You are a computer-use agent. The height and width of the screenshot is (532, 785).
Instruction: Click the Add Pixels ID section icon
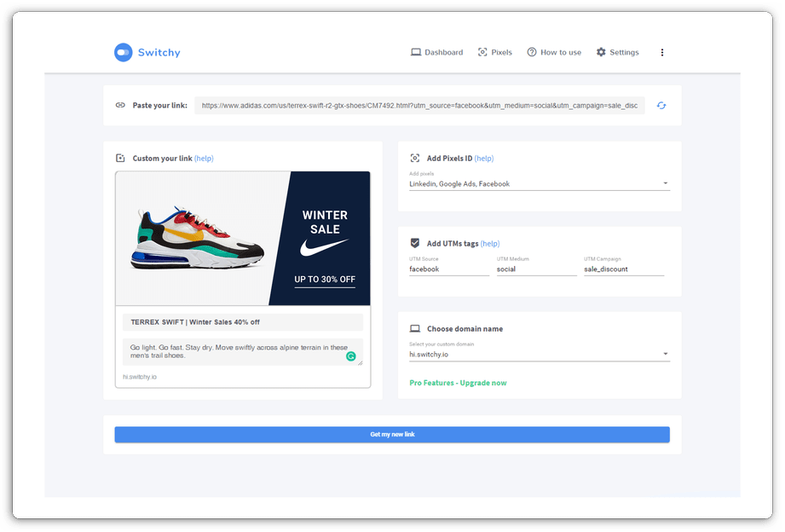click(415, 159)
